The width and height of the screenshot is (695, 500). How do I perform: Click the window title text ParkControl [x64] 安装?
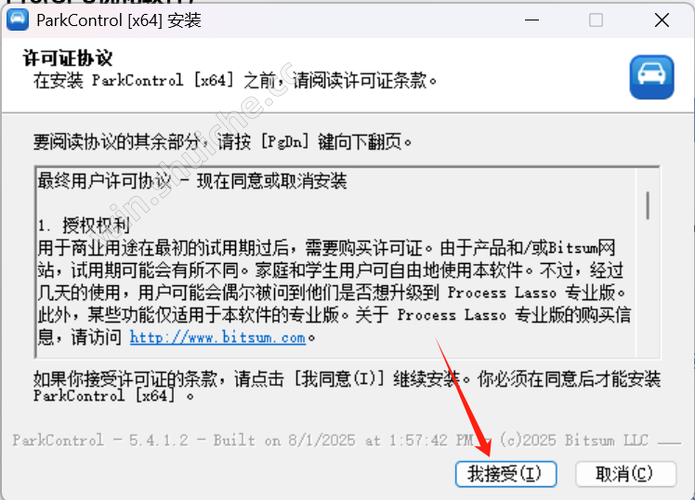119,20
